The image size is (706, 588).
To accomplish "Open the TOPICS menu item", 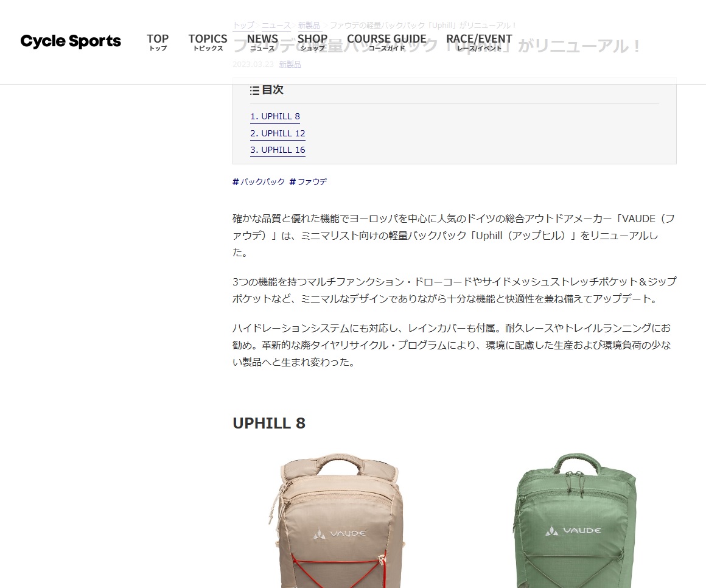I will 208,43.
